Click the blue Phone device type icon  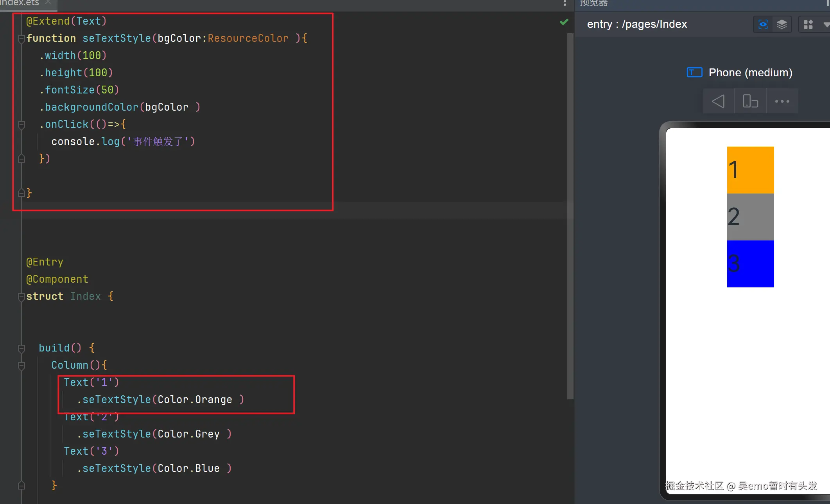tap(694, 72)
